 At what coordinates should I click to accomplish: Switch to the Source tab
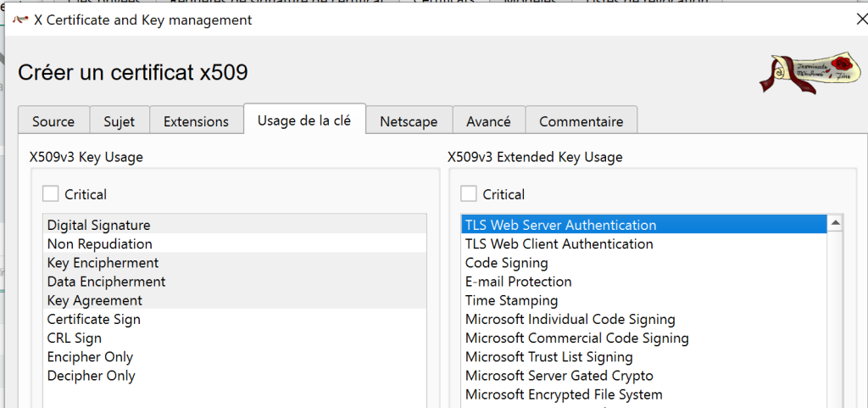pyautogui.click(x=53, y=121)
